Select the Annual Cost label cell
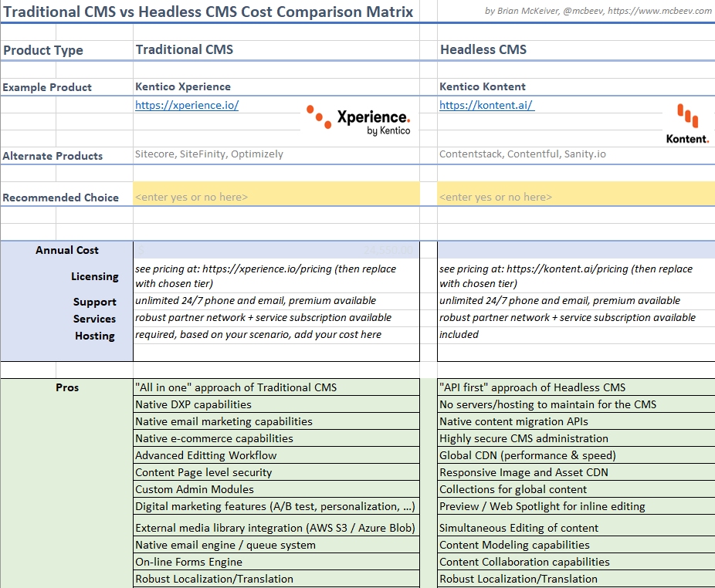The image size is (715, 588). [66, 250]
